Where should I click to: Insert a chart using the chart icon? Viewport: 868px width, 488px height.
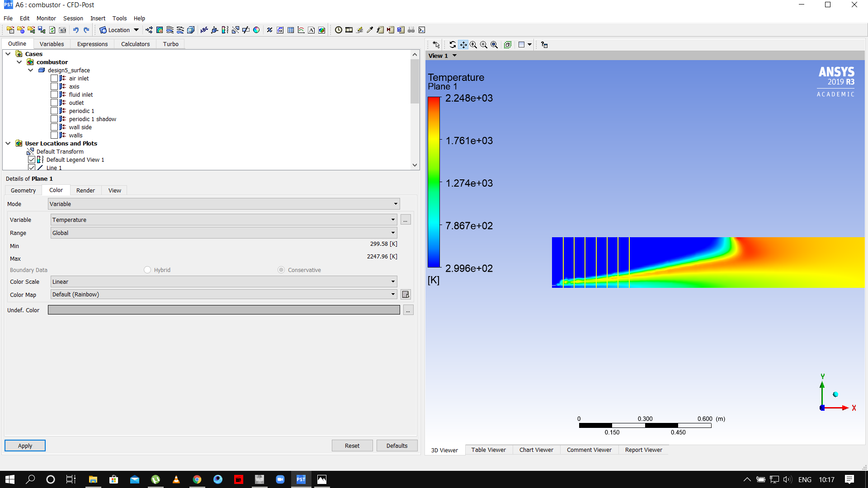(301, 30)
